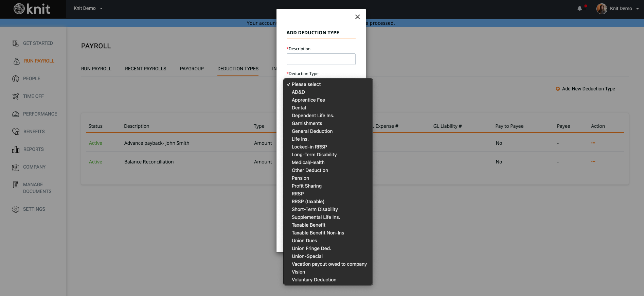Pick Life Ins. from the list
644x296 pixels.
point(328,139)
